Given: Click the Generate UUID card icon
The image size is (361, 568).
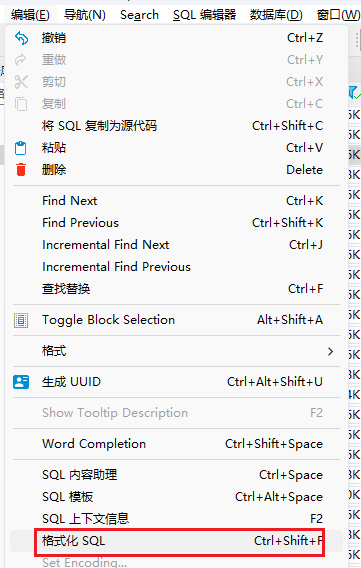Looking at the screenshot, I should click(21, 382).
